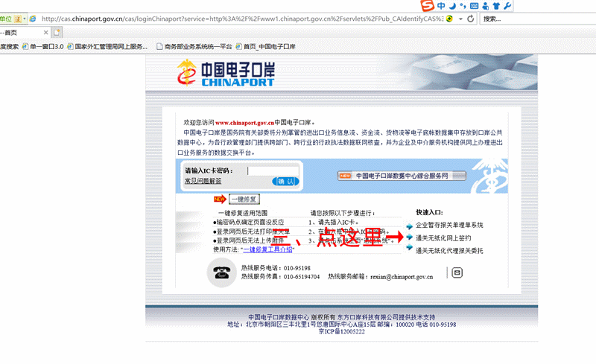
Task: Open the address bar history dropdown arrow
Action: (x=460, y=18)
